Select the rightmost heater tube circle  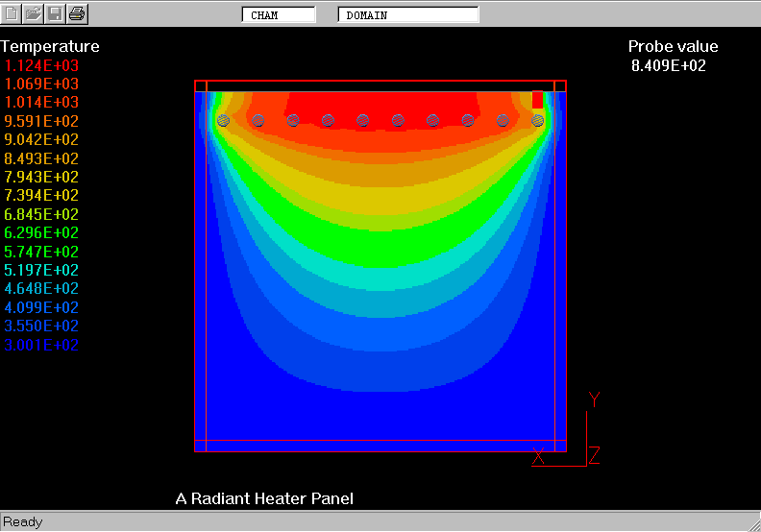coord(538,120)
